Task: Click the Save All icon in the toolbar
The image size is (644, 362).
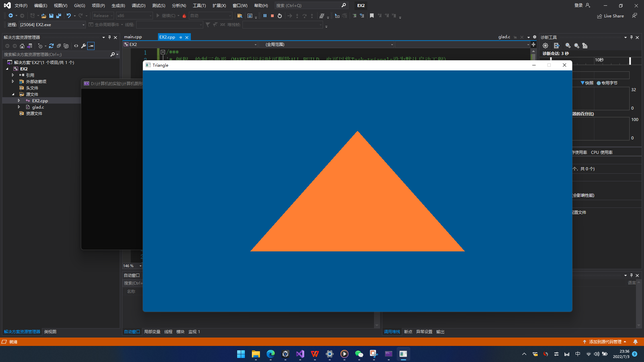Action: [59, 16]
